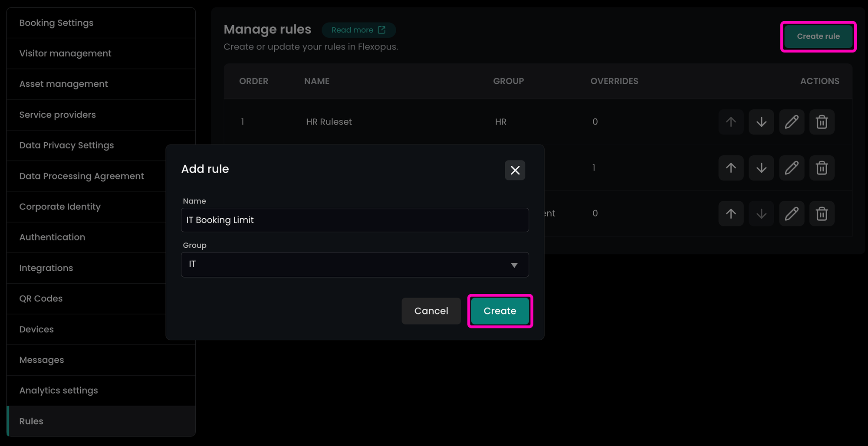Select Asset management from sidebar

[63, 84]
